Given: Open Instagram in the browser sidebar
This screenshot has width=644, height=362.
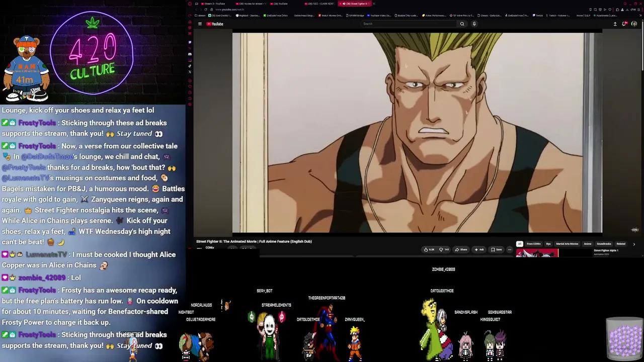Looking at the screenshot, I should 190,60.
